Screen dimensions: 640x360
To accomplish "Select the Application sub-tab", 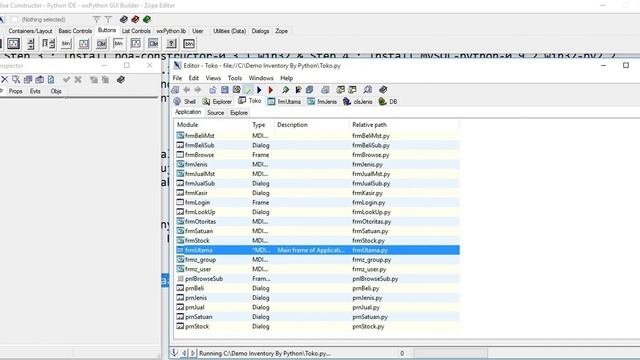I will pyautogui.click(x=188, y=112).
